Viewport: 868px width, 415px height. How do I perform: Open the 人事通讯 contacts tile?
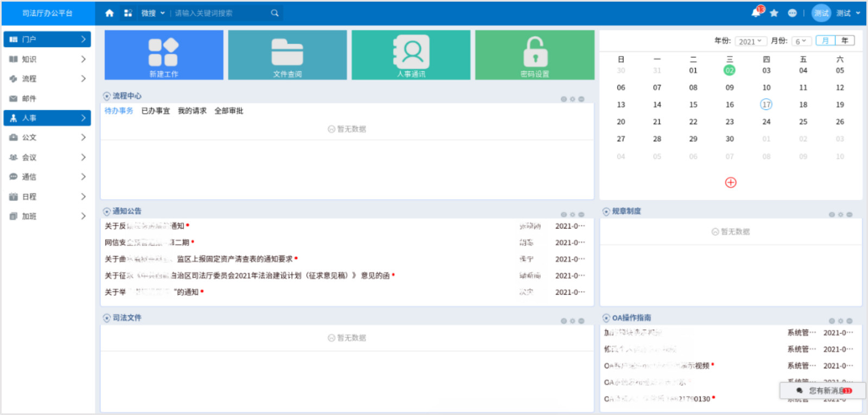[x=411, y=55]
